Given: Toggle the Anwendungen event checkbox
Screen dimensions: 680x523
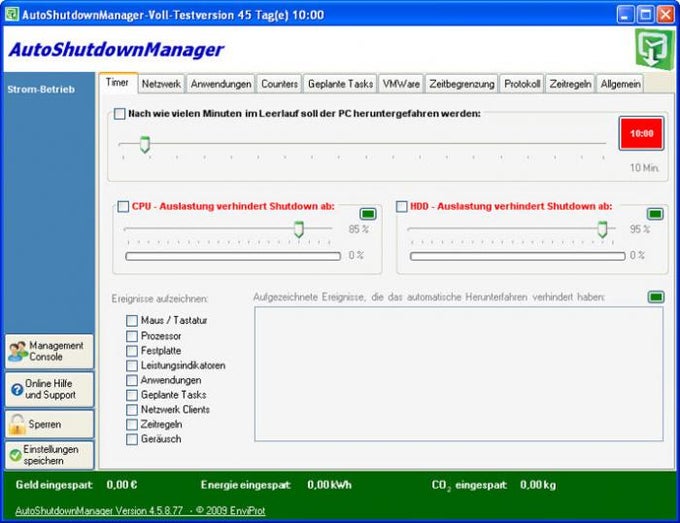Looking at the screenshot, I should point(132,380).
